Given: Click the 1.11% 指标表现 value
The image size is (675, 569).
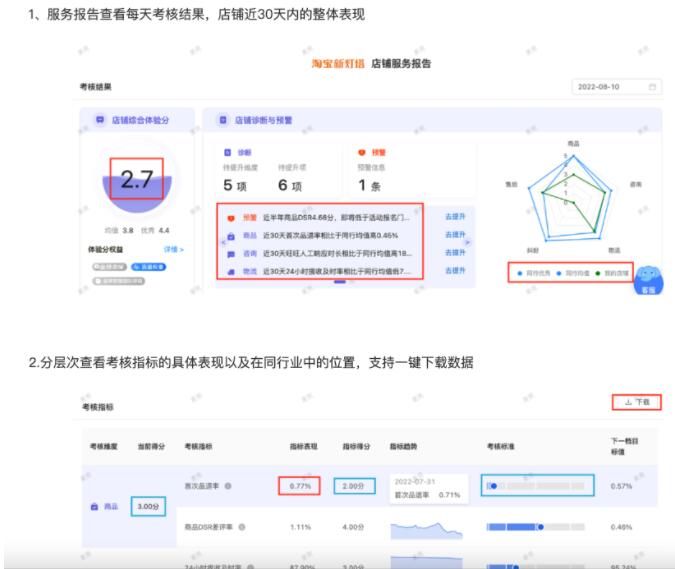Looking at the screenshot, I should (300, 527).
